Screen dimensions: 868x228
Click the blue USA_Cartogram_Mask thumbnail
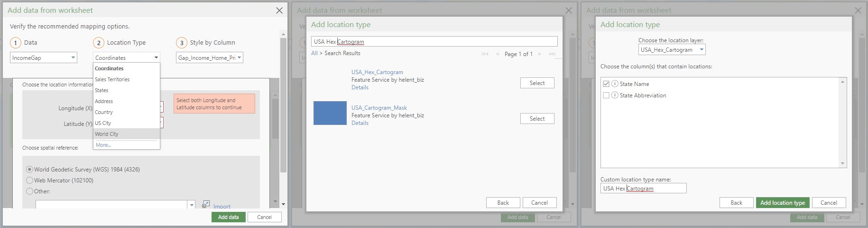pyautogui.click(x=330, y=113)
